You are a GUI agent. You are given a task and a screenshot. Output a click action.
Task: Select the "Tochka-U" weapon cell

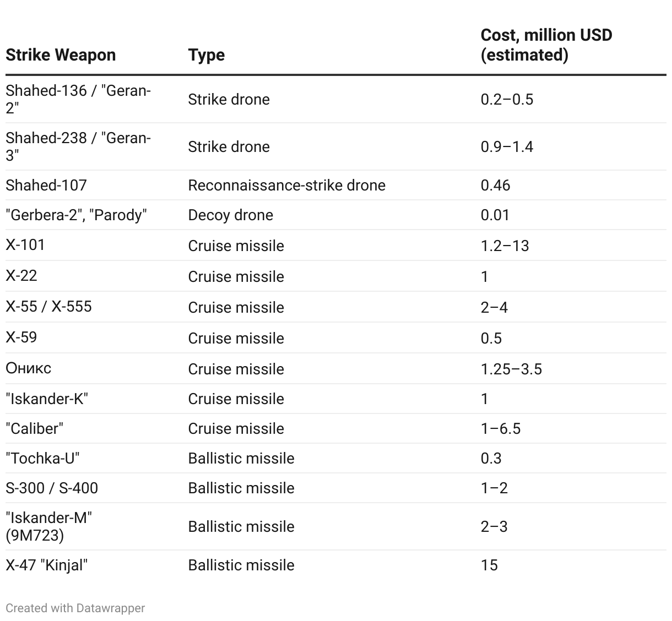coord(43,458)
